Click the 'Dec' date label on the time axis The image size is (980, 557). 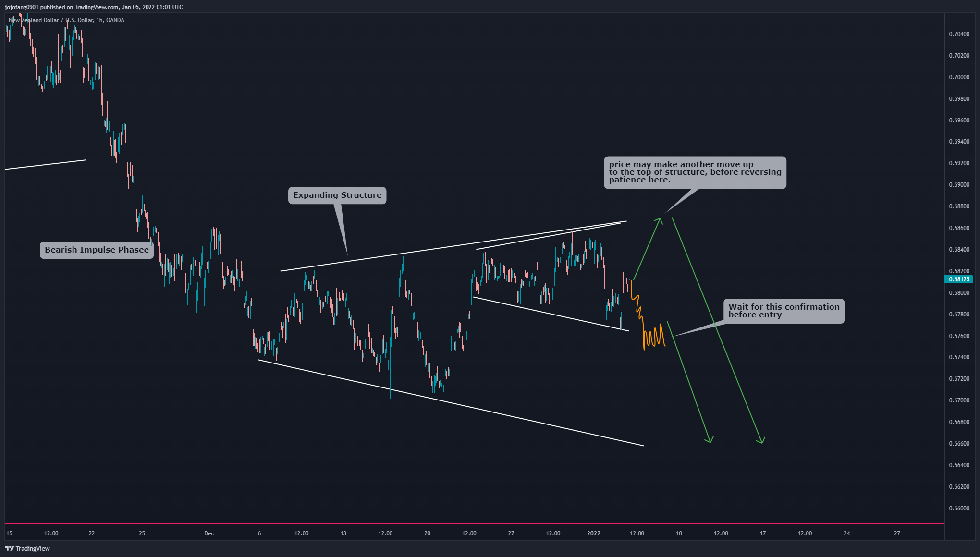209,533
